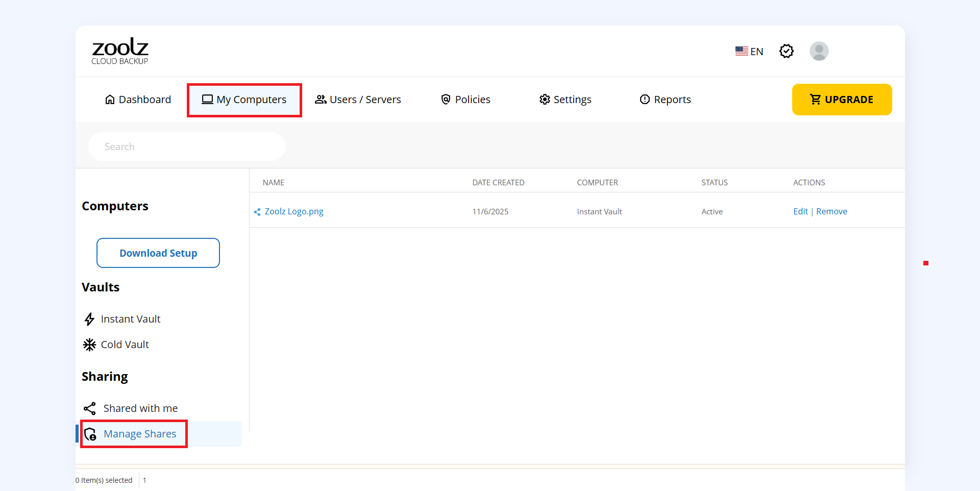This screenshot has width=980, height=491.
Task: Open the EN language selector
Action: (x=749, y=51)
